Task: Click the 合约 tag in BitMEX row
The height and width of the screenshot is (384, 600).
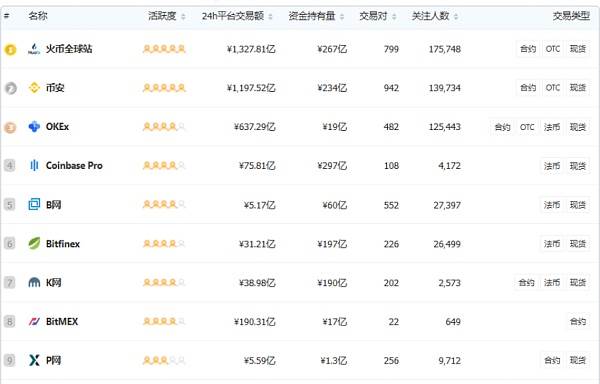Action: [578, 322]
